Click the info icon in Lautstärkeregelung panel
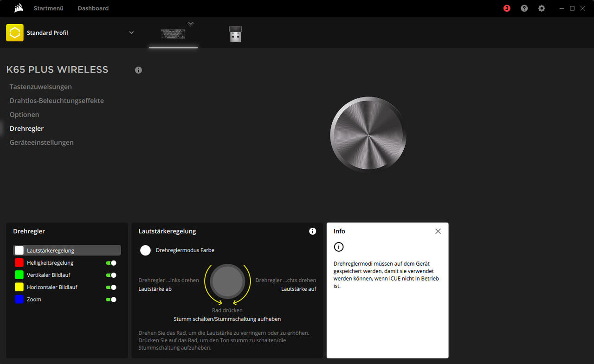This screenshot has height=364, width=594. 313,231
